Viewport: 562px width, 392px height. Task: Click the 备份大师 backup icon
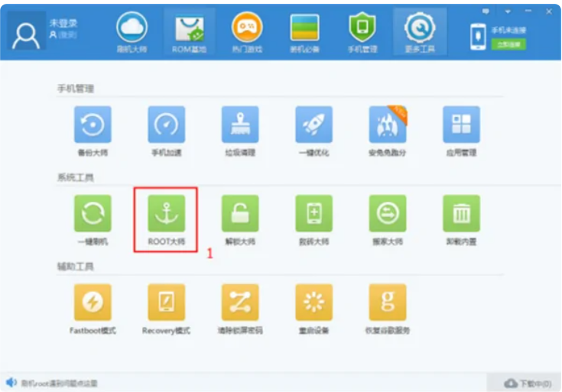(93, 125)
